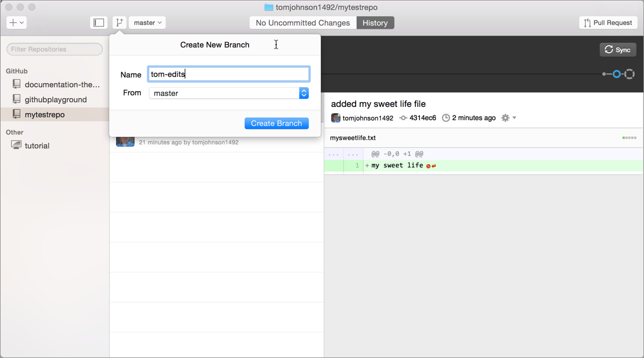The width and height of the screenshot is (644, 358).
Task: Click the branch Name text field
Action: 229,74
